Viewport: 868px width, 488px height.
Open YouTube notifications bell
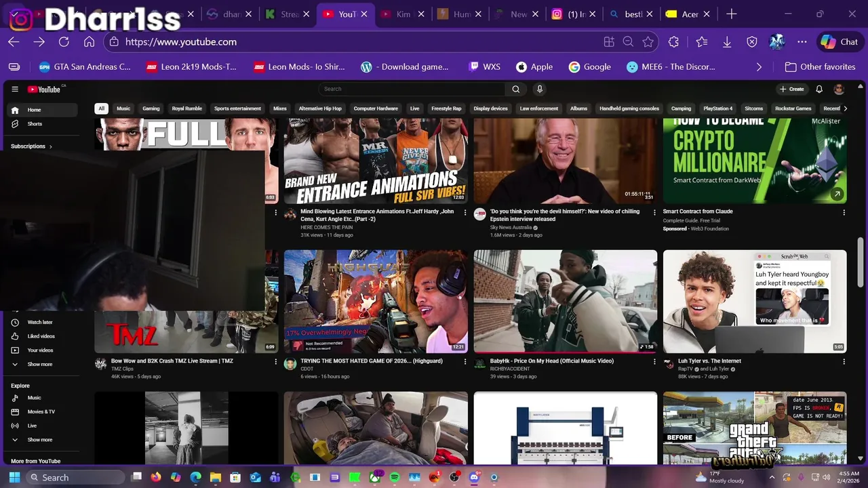tap(819, 89)
